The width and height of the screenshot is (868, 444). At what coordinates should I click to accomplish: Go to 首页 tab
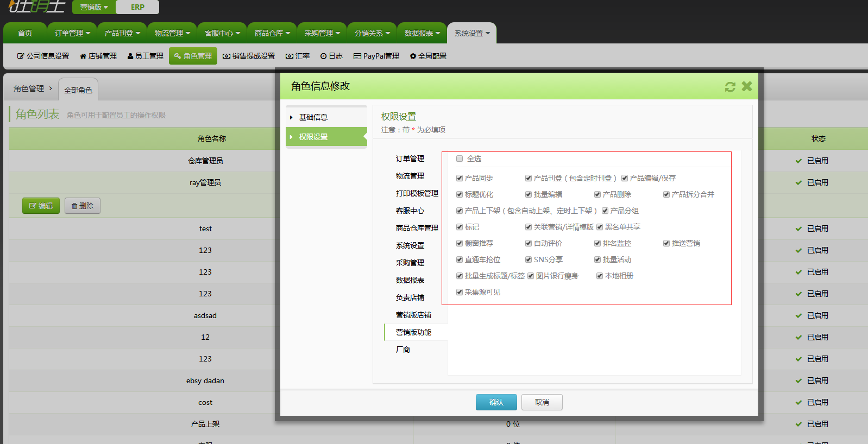[25, 33]
